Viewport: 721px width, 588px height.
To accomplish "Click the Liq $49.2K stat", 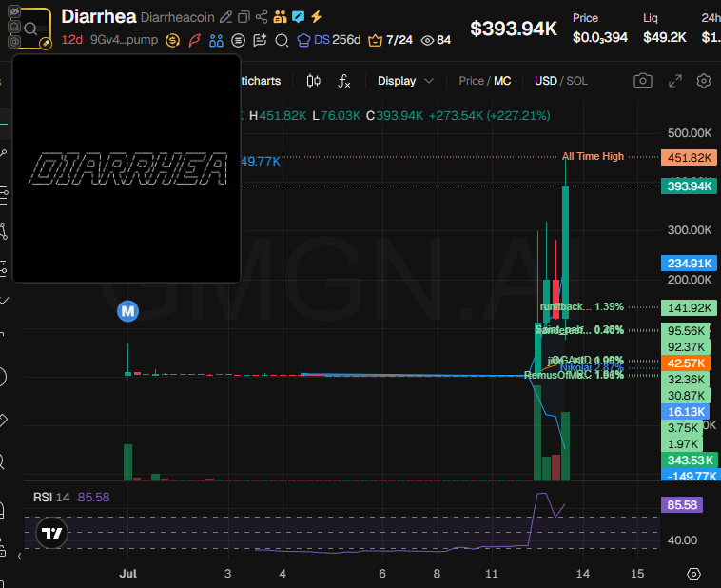I will point(665,29).
